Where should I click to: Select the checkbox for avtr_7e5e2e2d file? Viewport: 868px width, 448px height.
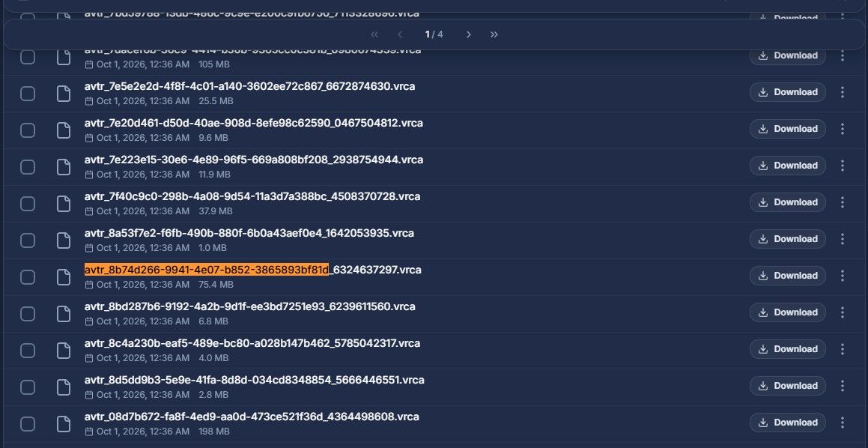[x=28, y=93]
